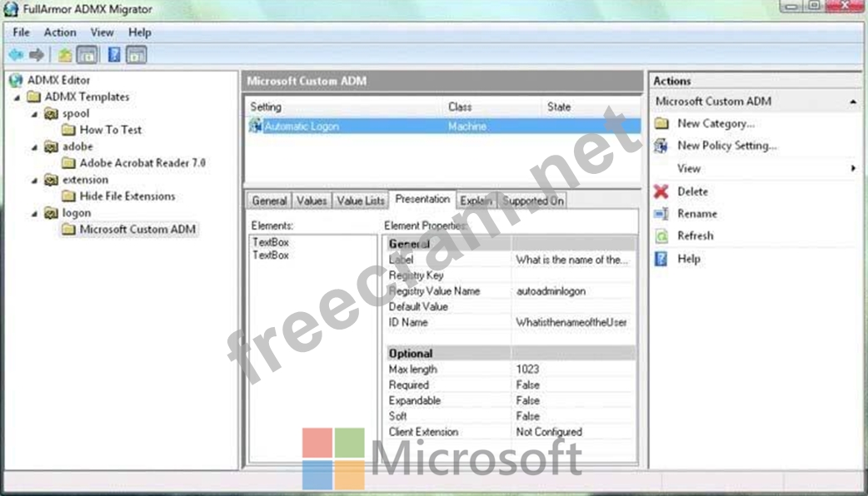Viewport: 868px width, 496px height.
Task: Click the Setting column header
Action: pyautogui.click(x=343, y=107)
